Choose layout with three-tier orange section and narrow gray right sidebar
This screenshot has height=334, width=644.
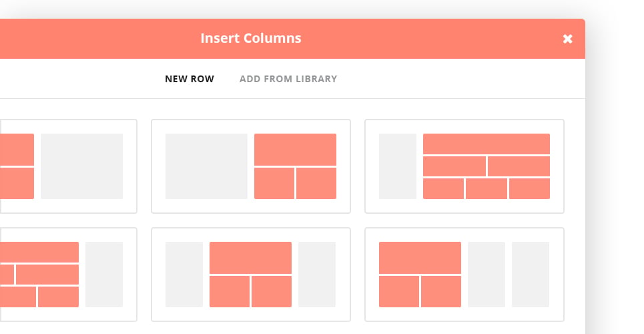pyautogui.click(x=68, y=275)
